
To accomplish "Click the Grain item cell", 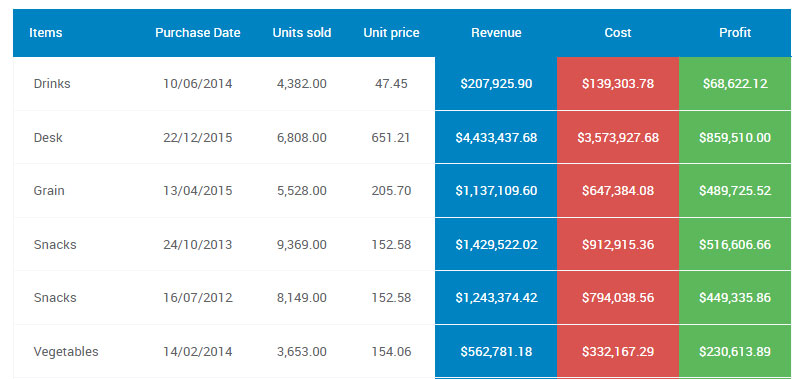I will (49, 191).
